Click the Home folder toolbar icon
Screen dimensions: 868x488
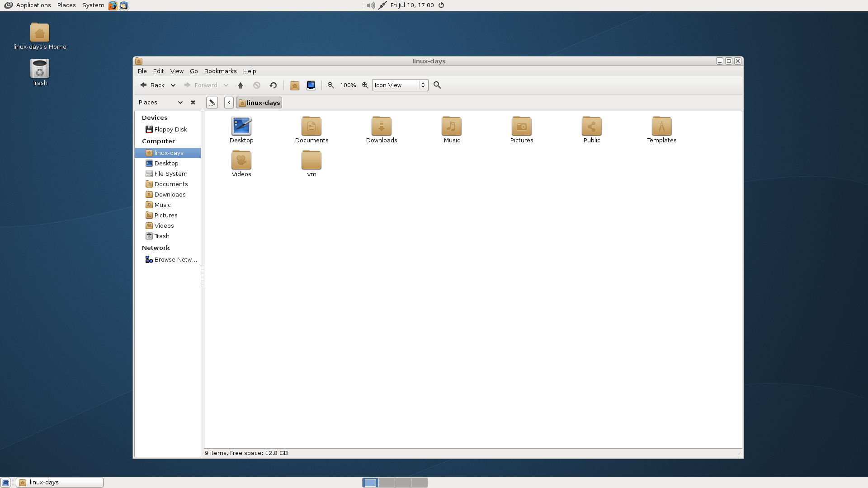[294, 85]
